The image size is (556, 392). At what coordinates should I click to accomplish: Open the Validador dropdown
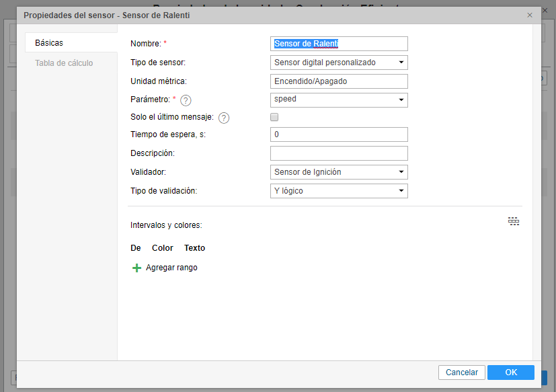pyautogui.click(x=338, y=172)
